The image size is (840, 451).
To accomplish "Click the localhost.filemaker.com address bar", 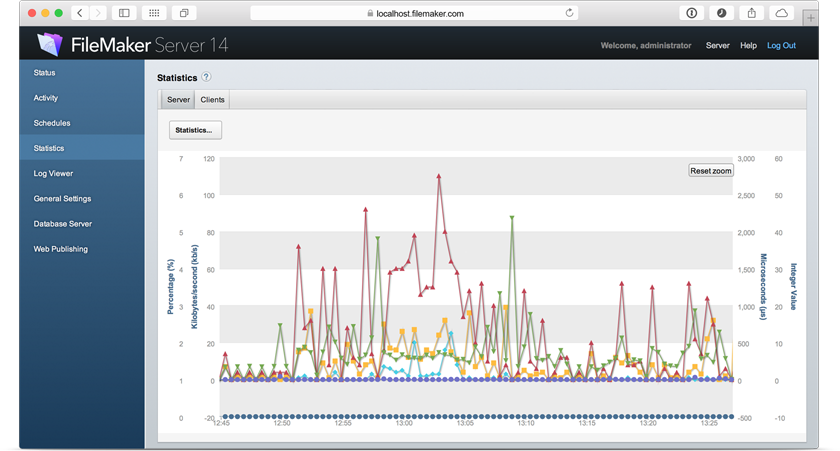I will pyautogui.click(x=415, y=13).
